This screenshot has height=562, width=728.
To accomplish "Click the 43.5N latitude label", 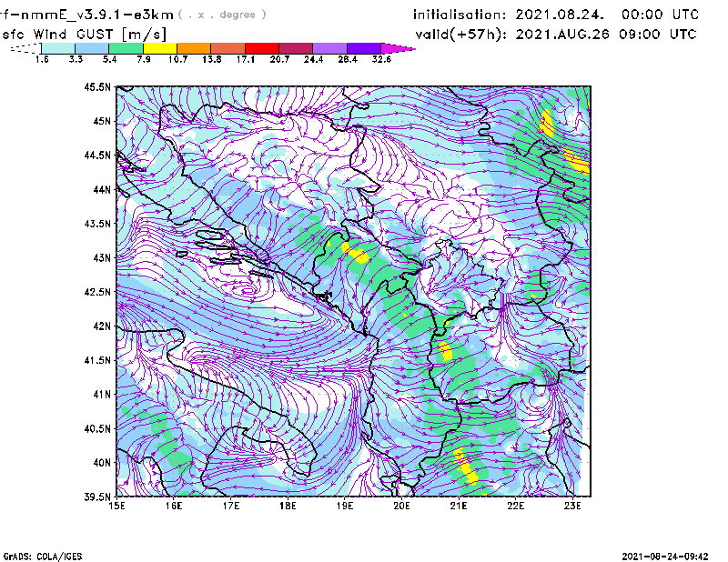I will pyautogui.click(x=97, y=224).
